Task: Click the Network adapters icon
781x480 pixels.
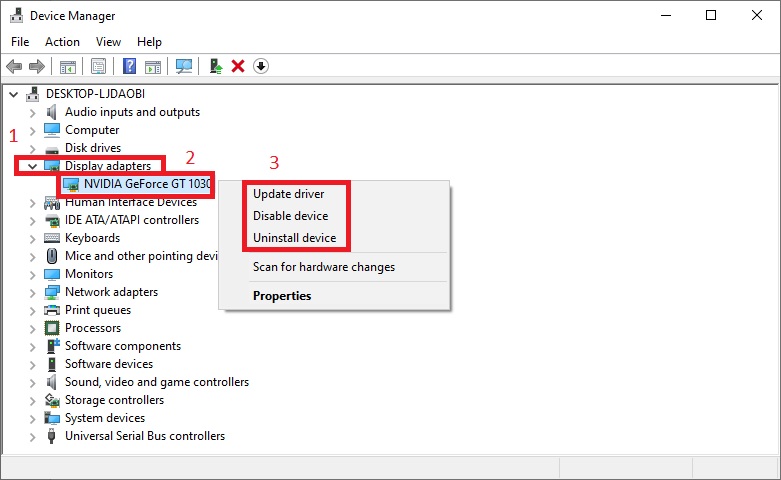Action: pos(52,292)
